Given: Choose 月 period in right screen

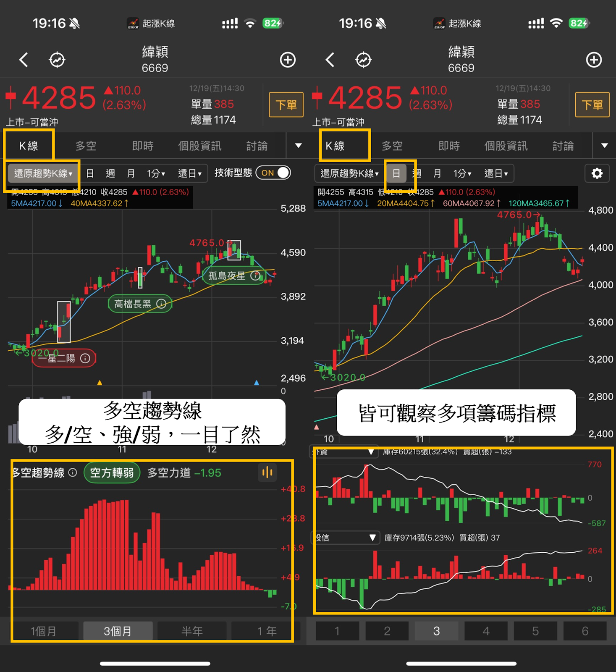Looking at the screenshot, I should [437, 173].
